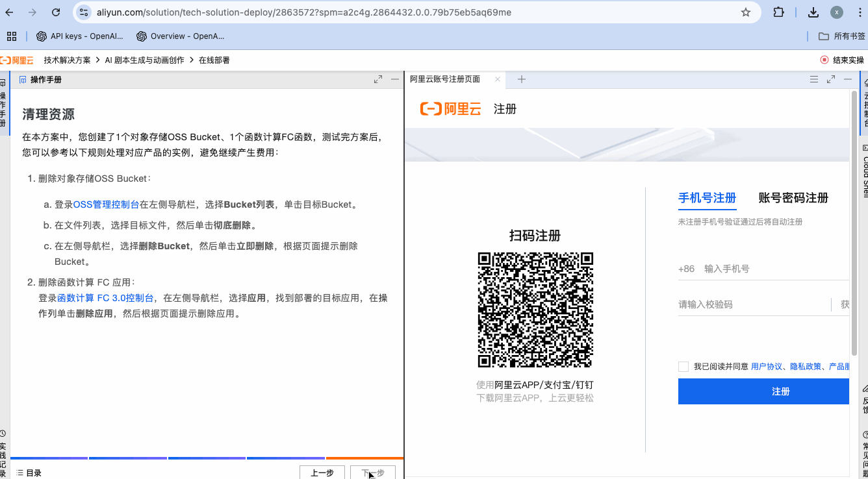Click the 删除对象存储OSS Bucket step text
Screen dimensions: 868x479
[95, 178]
